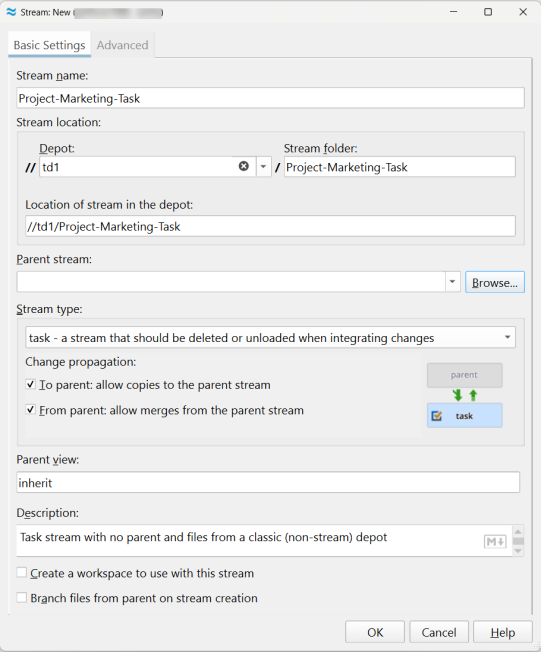541x652 pixels.
Task: Click the Helix stream icon in title bar
Action: [11, 12]
